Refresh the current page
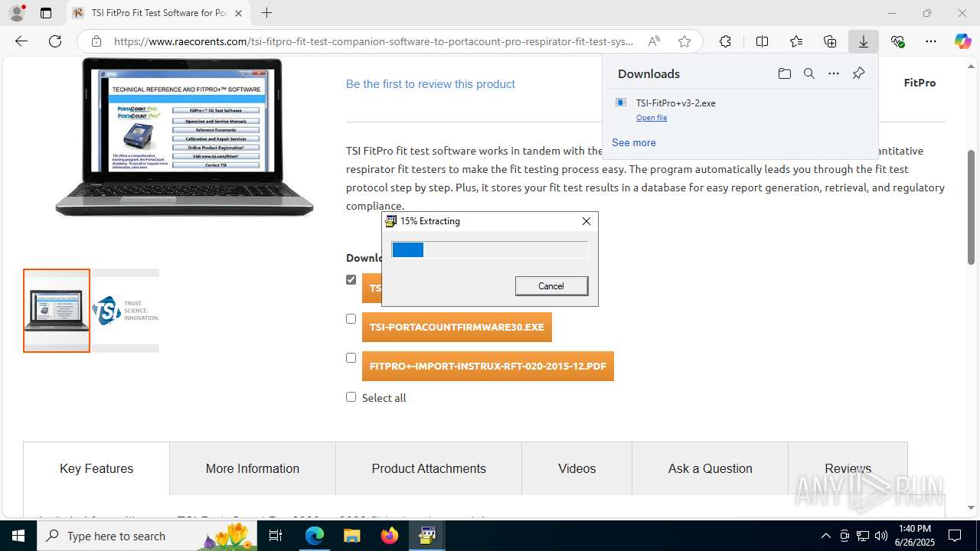 point(55,41)
